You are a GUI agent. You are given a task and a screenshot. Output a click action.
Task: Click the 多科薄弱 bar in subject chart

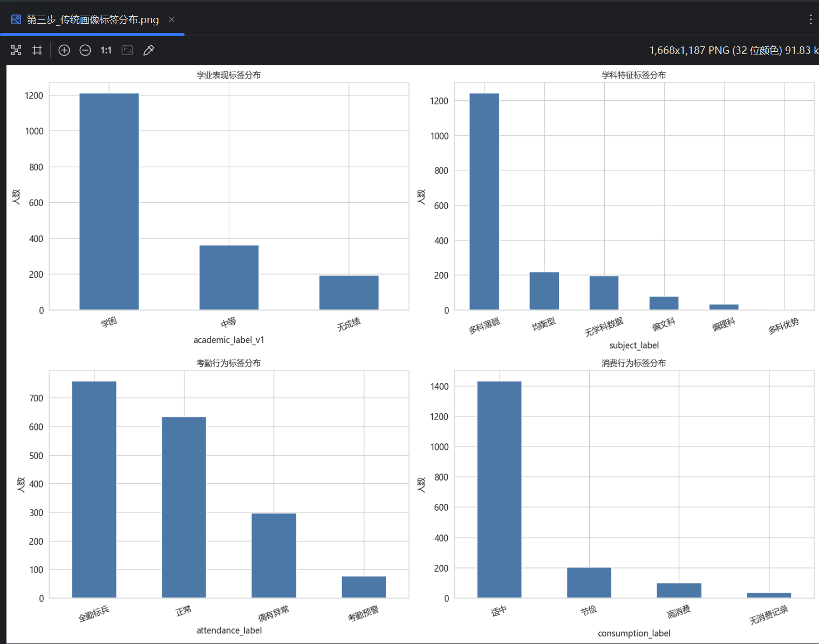[x=484, y=202]
